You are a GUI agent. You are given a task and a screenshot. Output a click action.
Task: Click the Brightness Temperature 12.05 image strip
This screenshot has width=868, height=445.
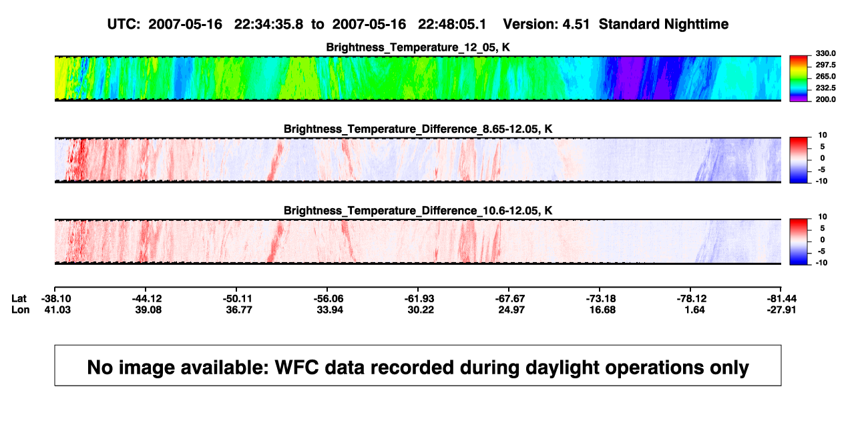tap(418, 79)
